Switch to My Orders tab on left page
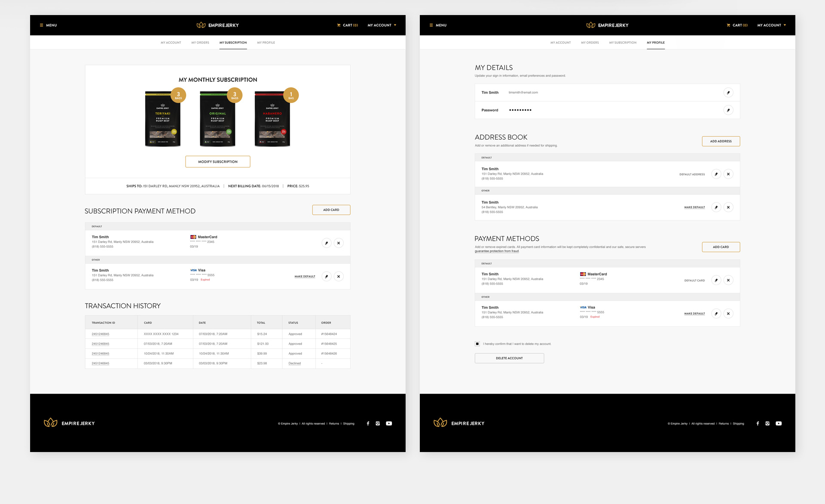This screenshot has height=504, width=825. tap(200, 43)
